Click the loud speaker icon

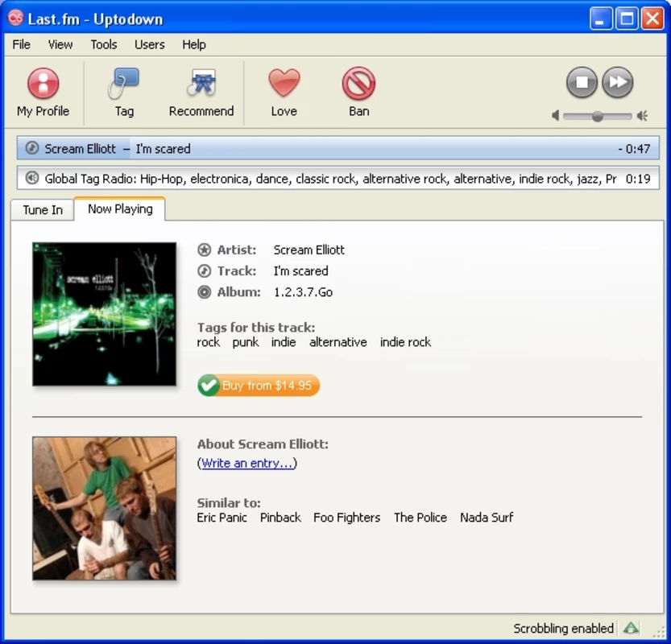[642, 115]
